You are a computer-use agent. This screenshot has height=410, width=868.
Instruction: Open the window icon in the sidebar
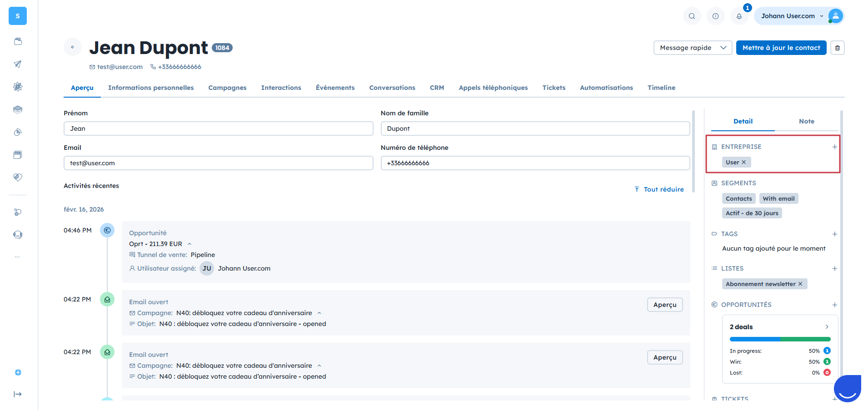18,155
